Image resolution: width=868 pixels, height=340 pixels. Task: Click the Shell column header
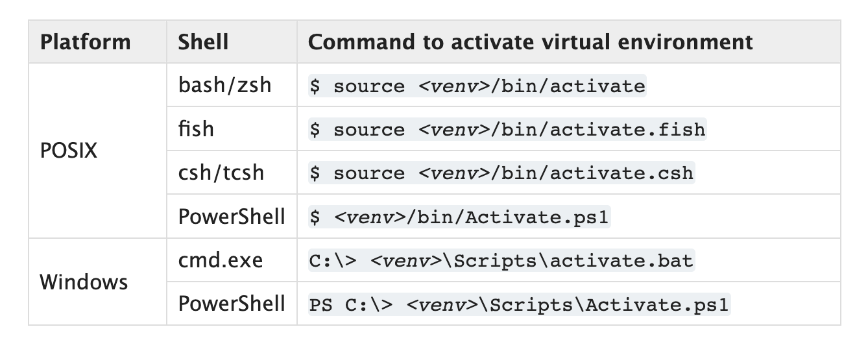tap(203, 42)
